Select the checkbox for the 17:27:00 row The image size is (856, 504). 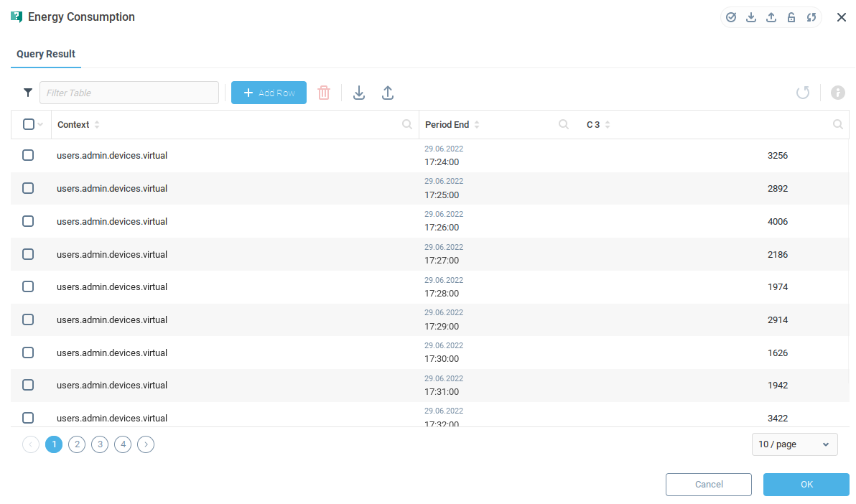pyautogui.click(x=28, y=254)
